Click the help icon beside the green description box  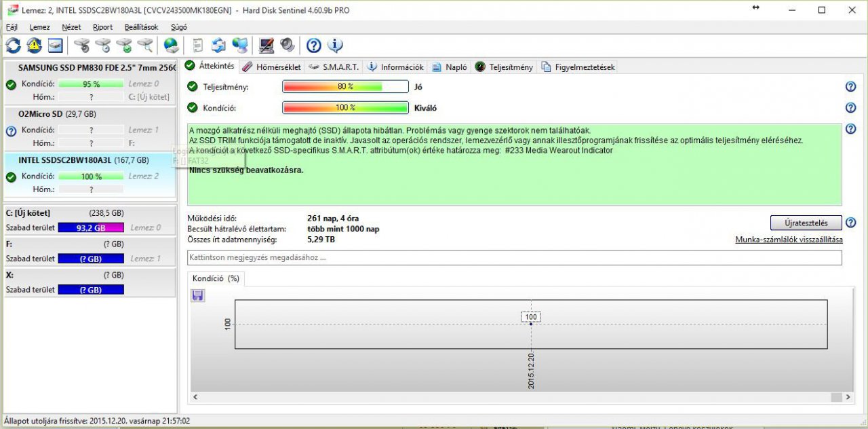click(851, 129)
